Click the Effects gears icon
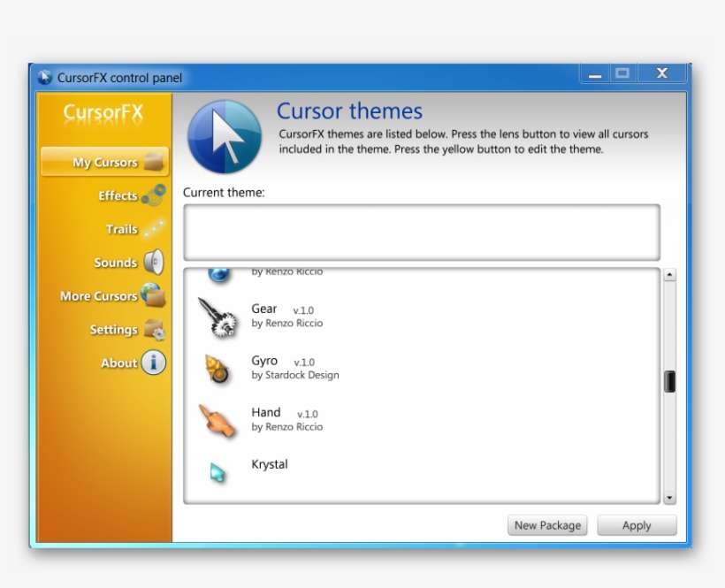Screen dimensions: 725x588 click(x=156, y=194)
